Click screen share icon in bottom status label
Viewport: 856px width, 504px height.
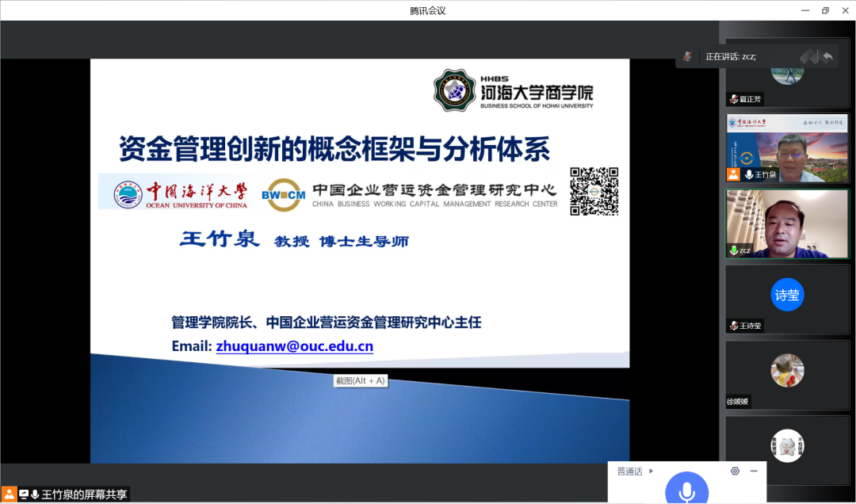click(24, 494)
